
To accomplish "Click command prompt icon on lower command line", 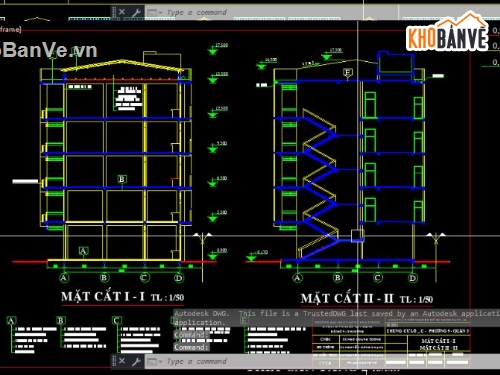I will coord(152,362).
